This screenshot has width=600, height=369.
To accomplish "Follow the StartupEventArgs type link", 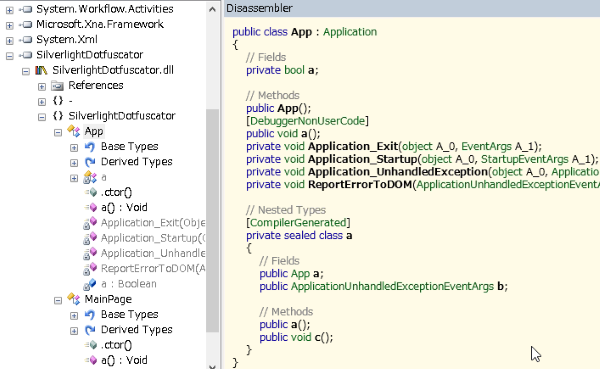I will pyautogui.click(x=525, y=159).
